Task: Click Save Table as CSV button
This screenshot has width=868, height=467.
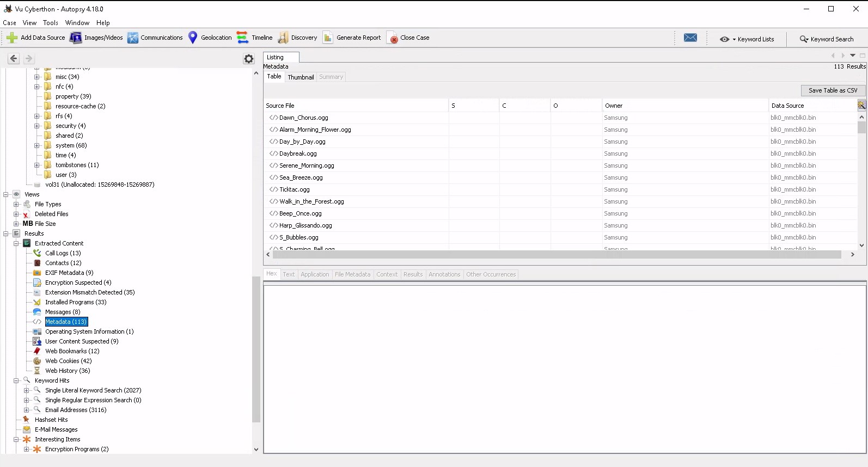Action: pyautogui.click(x=833, y=90)
